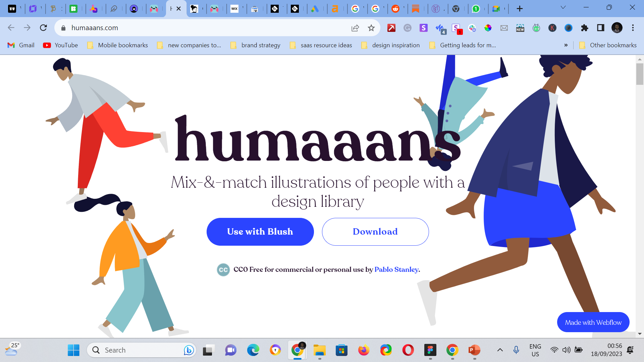Viewport: 644px width, 362px height.
Task: Click the Download button
Action: click(375, 232)
